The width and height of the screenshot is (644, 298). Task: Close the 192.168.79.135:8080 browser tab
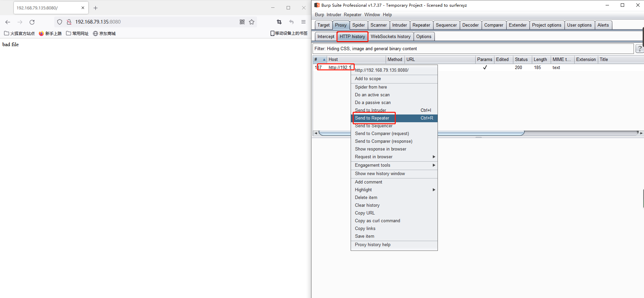coord(83,8)
